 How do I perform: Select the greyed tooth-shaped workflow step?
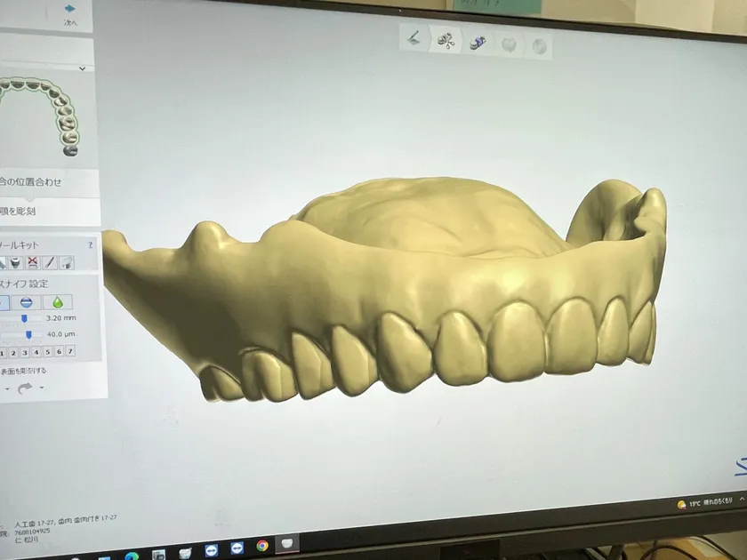coord(510,45)
